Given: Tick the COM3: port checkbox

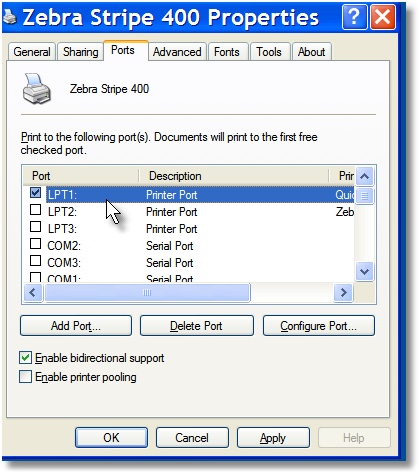Looking at the screenshot, I should pos(36,261).
